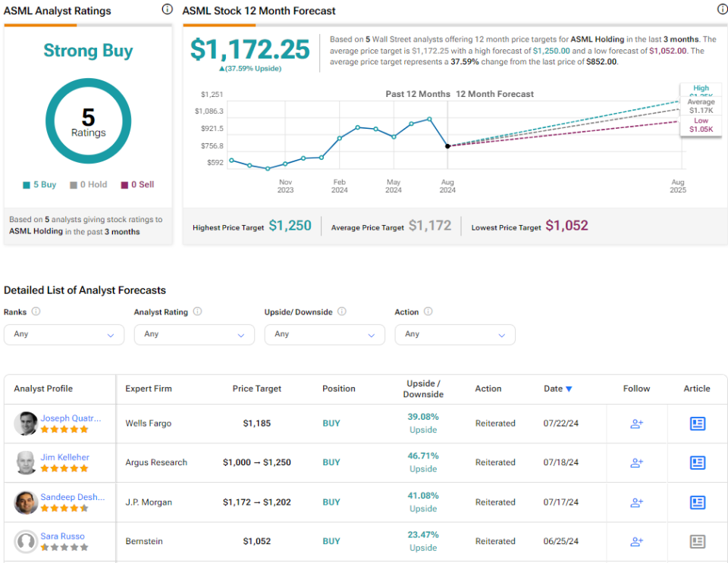Open the Ranks filter dropdown
This screenshot has width=728, height=563.
point(64,334)
